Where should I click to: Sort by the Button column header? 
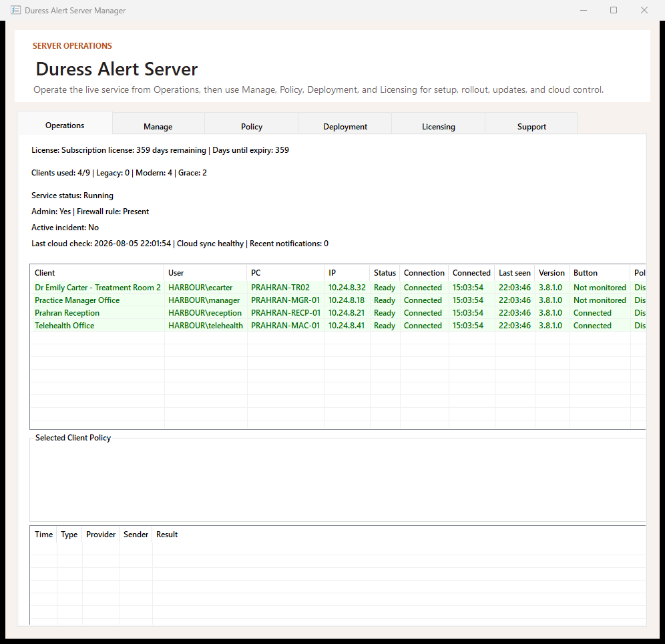coord(600,272)
